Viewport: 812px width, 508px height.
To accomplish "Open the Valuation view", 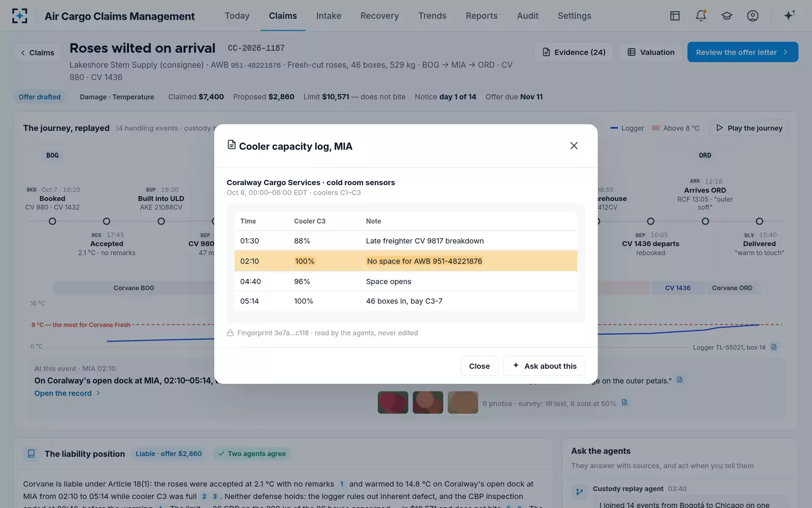I will coord(651,52).
